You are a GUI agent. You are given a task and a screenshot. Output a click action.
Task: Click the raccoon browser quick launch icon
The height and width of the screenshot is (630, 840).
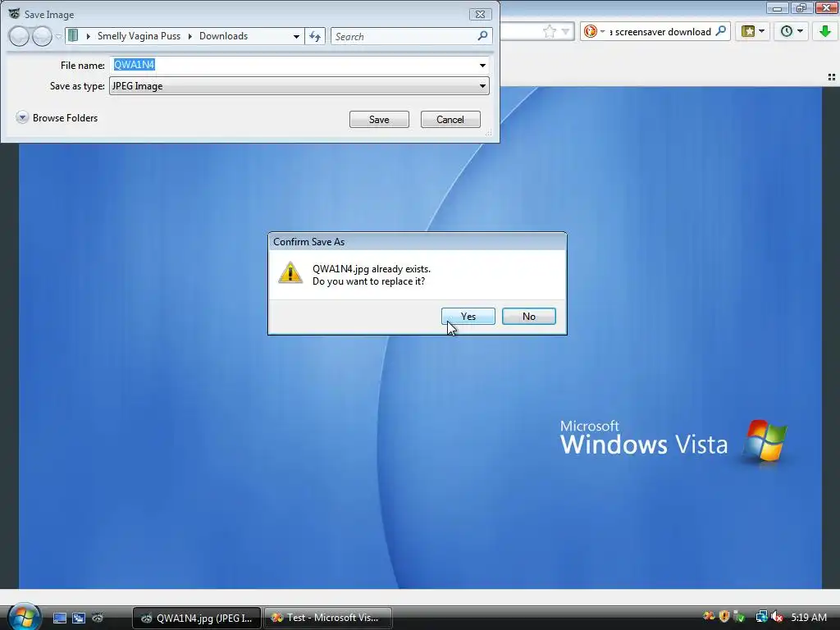[98, 618]
